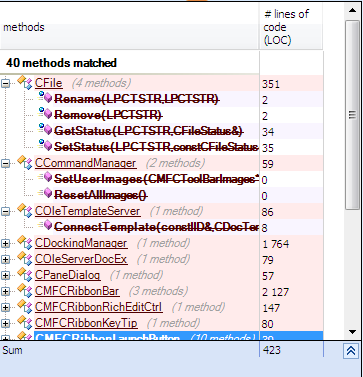Select the SetStatus method row

click(161, 147)
